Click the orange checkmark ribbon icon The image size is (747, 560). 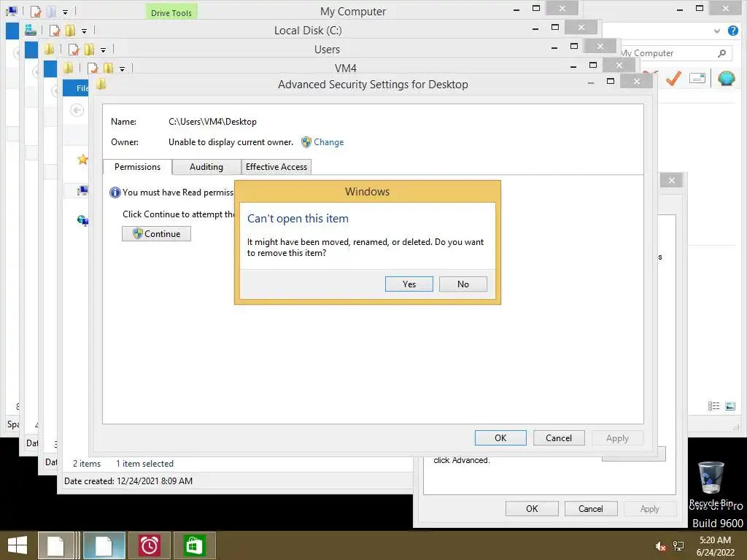(x=673, y=78)
